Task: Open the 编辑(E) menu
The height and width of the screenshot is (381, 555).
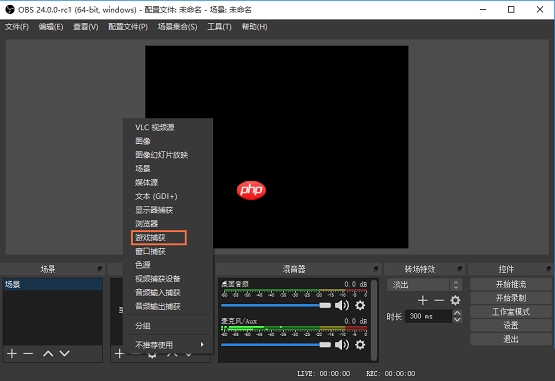Action: coord(51,27)
